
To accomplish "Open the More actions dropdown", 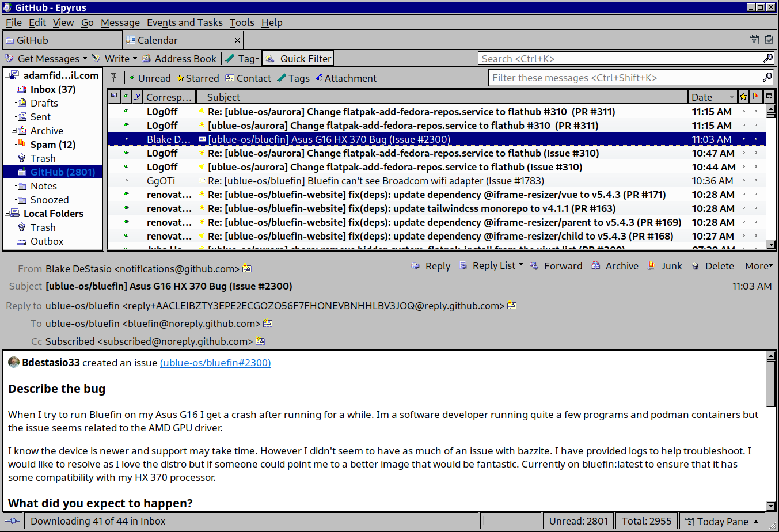I will (758, 266).
